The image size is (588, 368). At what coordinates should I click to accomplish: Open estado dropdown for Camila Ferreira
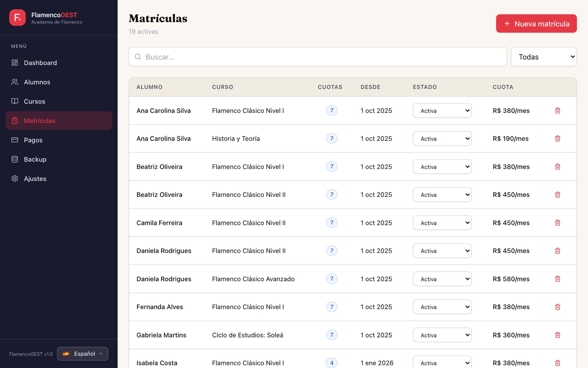[x=442, y=223]
